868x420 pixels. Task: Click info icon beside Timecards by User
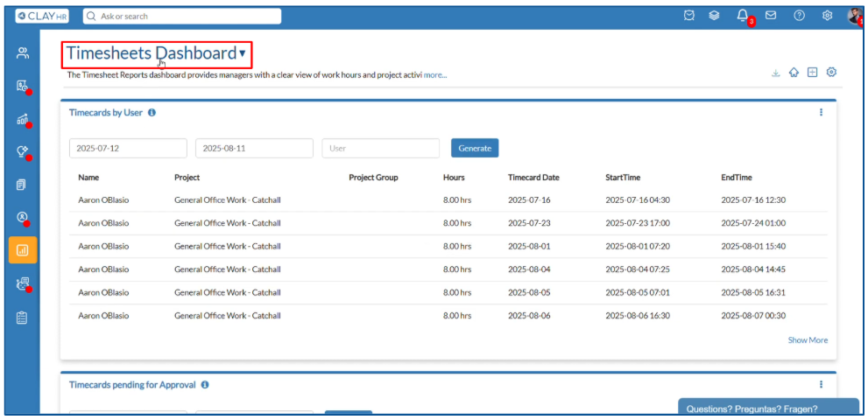152,112
